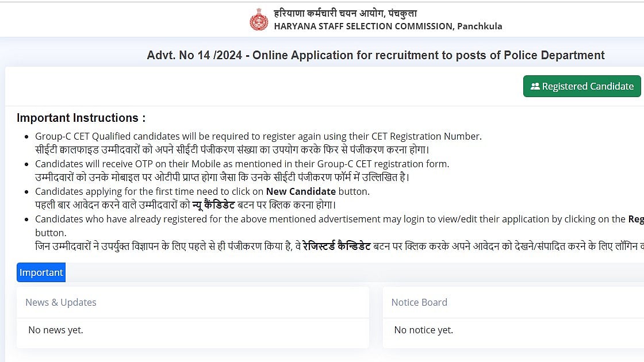Click the 'No news yet.' message

[56, 330]
